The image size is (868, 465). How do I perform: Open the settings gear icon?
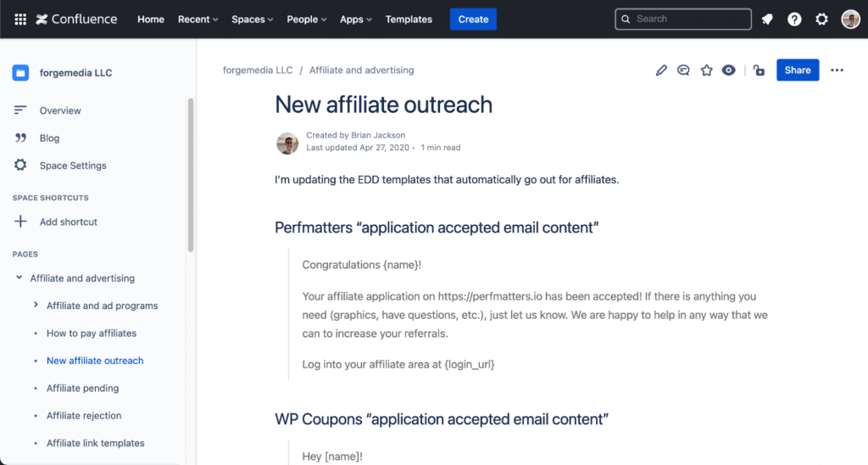[x=821, y=20]
